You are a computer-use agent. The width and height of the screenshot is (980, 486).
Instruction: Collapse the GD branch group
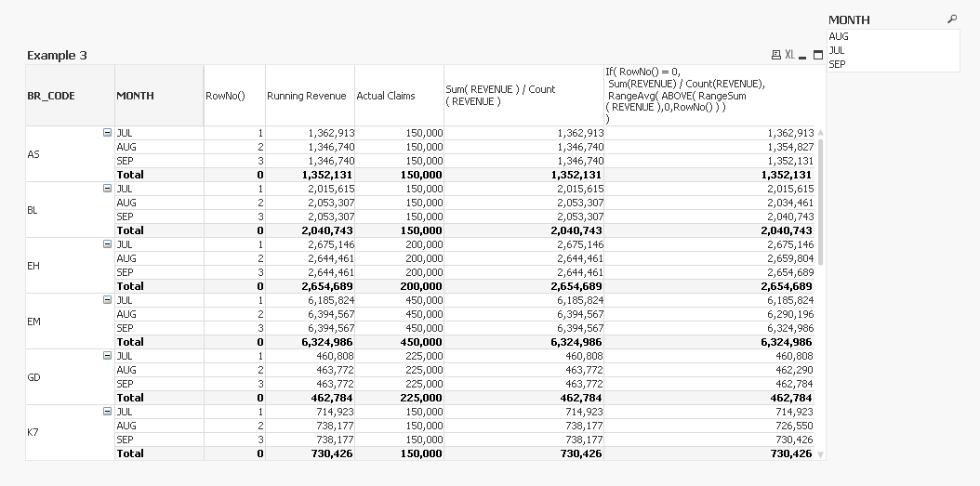(x=108, y=356)
